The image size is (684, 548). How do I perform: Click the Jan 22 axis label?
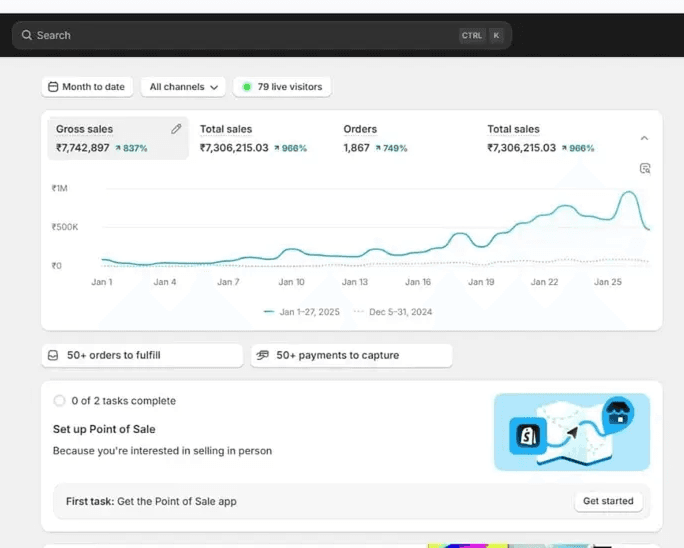click(x=544, y=282)
